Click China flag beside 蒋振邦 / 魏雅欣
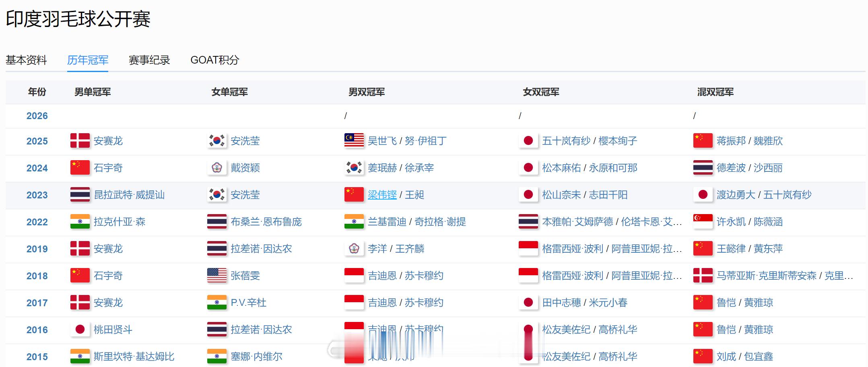 tap(703, 141)
